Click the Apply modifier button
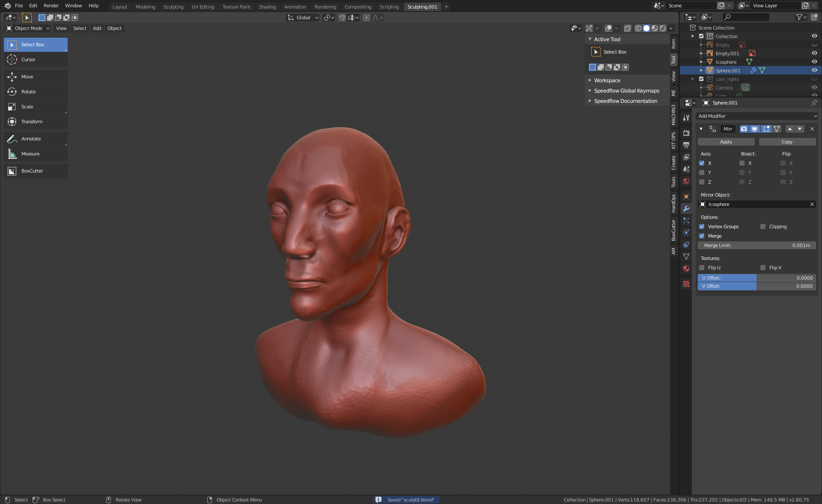The image size is (822, 504). pos(726,142)
